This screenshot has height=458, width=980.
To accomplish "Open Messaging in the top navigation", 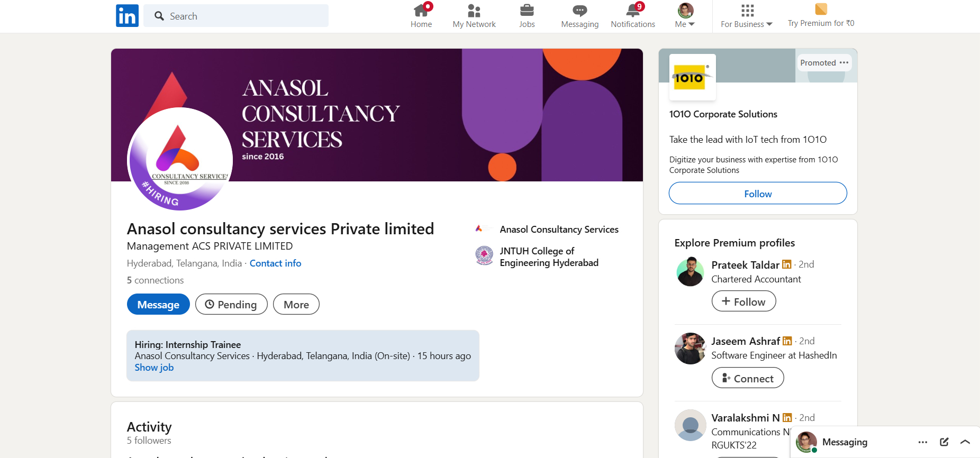I will [579, 16].
